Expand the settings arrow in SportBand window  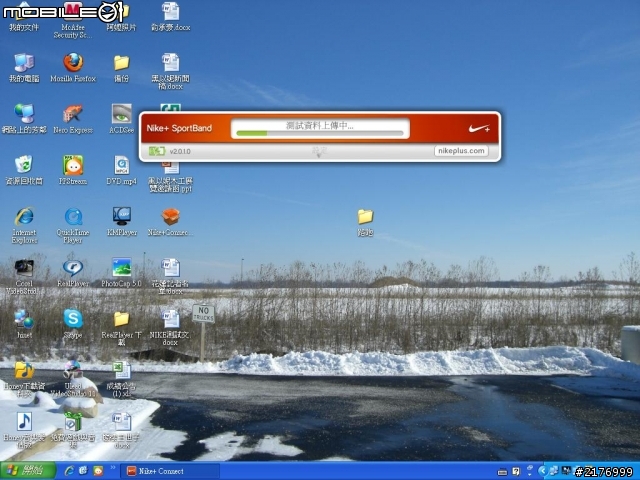point(319,152)
